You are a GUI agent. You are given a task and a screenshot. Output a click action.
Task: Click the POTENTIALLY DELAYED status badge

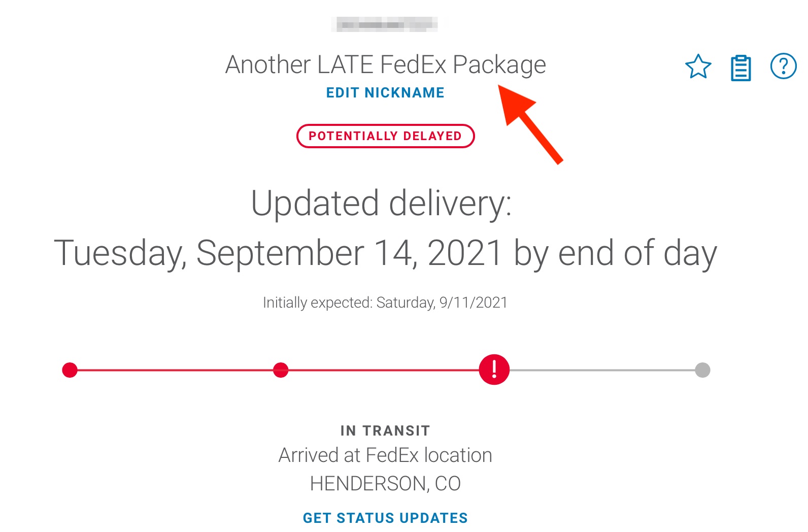tap(385, 136)
